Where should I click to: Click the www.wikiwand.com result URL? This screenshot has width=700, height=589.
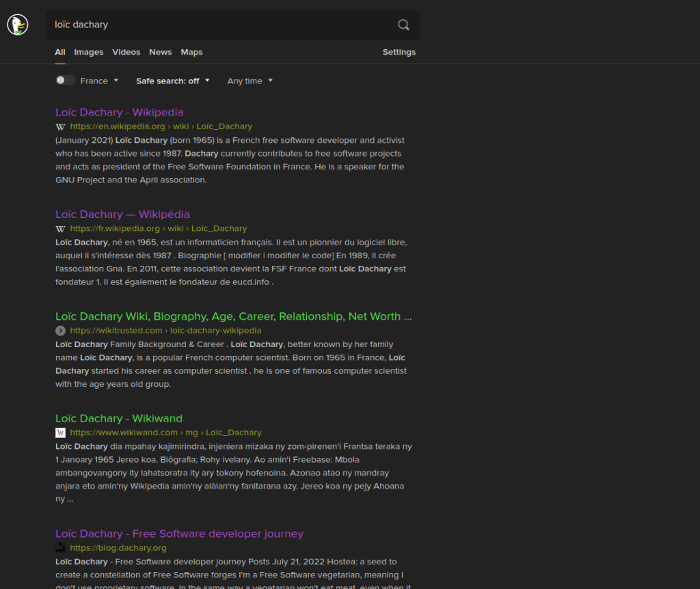pos(165,433)
